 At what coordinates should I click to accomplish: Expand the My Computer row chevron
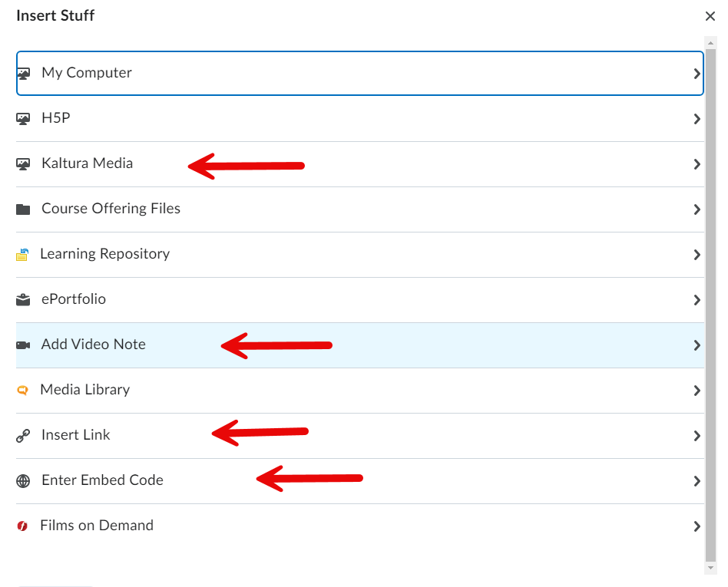click(697, 74)
